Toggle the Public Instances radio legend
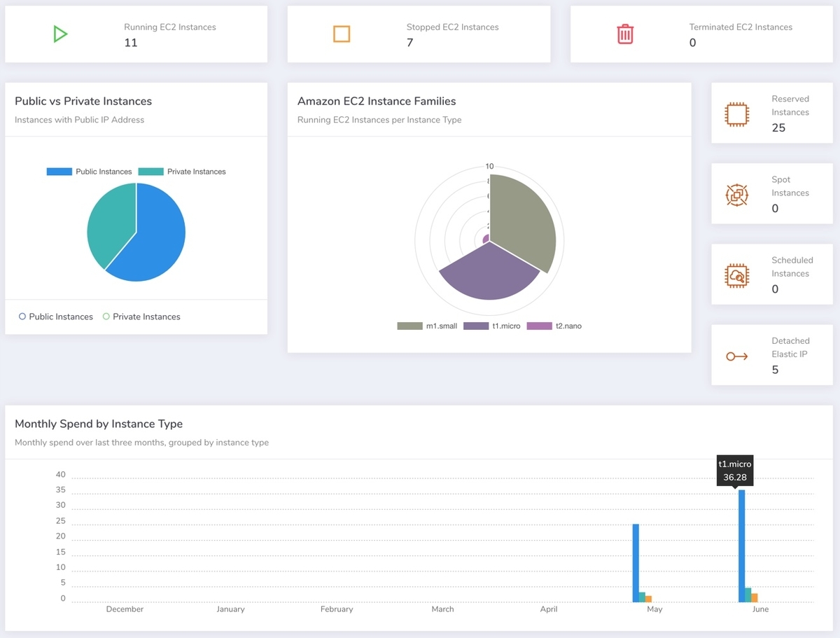The height and width of the screenshot is (638, 840). [x=56, y=317]
